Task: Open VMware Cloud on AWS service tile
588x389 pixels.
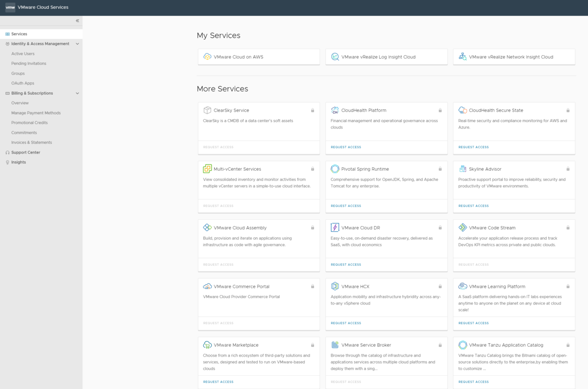Action: (259, 57)
